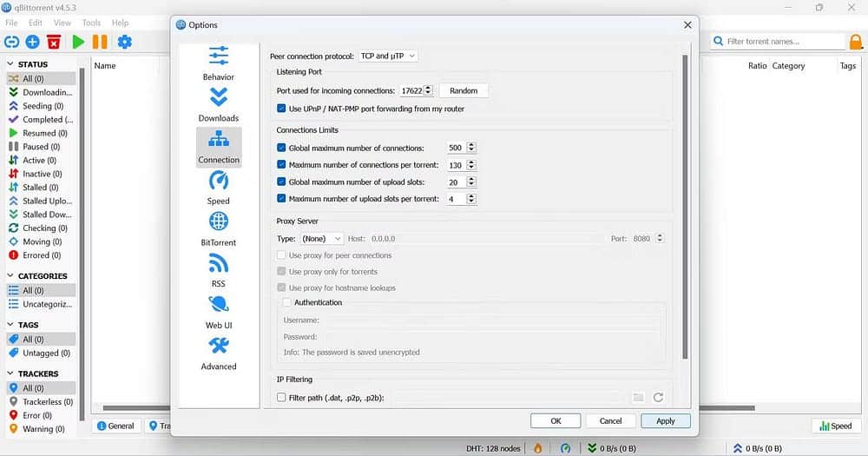Enable IP Filter path checkbox
The image size is (868, 456).
281,397
